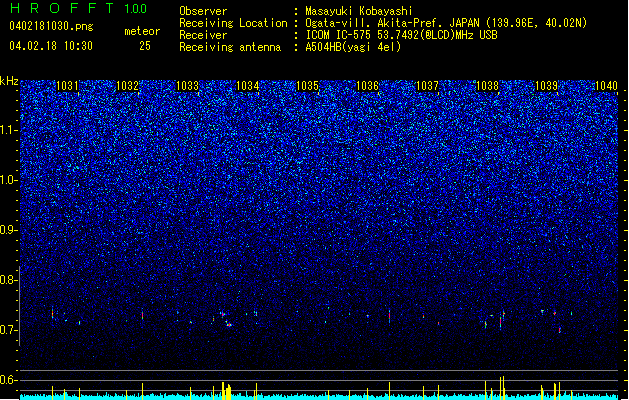Click the Receiving Location value text

click(446, 23)
